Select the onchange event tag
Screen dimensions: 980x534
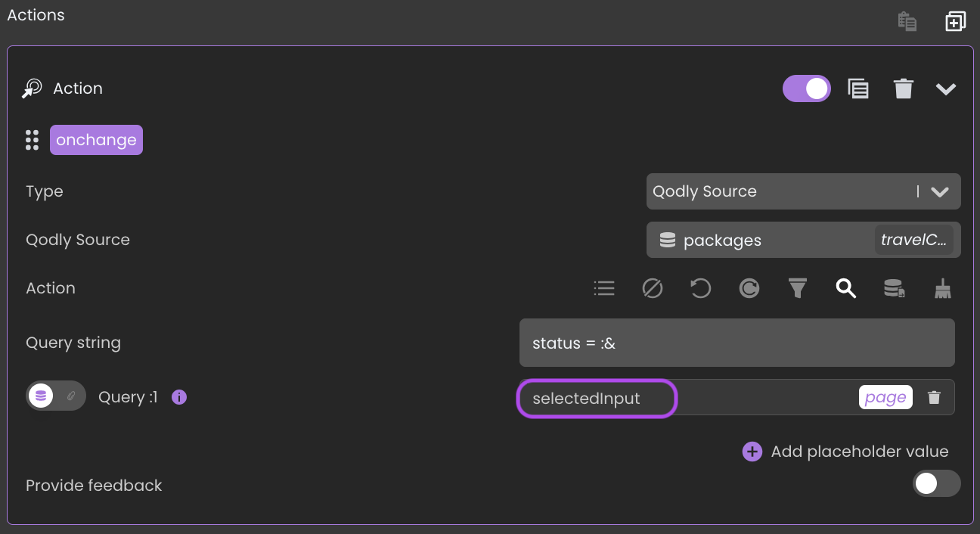click(96, 140)
